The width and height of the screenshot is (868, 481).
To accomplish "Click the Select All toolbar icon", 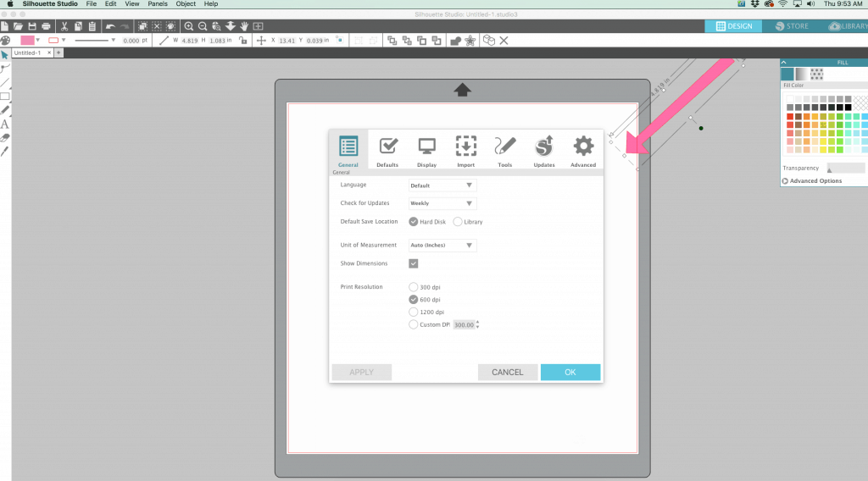I will (142, 26).
